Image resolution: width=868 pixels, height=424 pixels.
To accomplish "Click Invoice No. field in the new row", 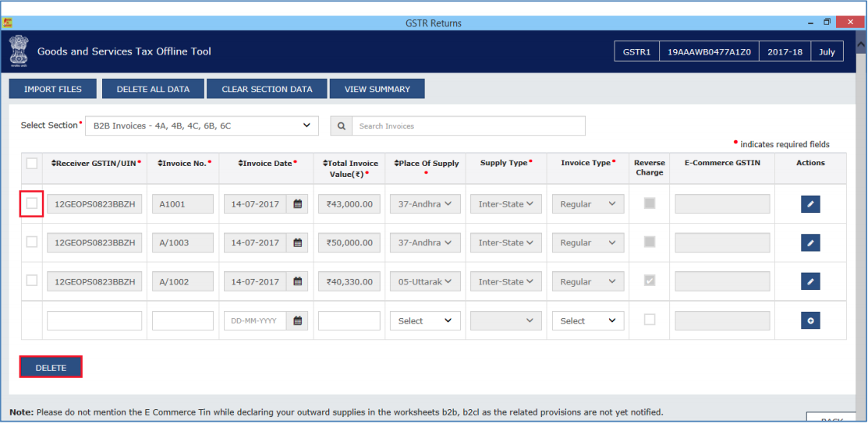I will pyautogui.click(x=182, y=320).
